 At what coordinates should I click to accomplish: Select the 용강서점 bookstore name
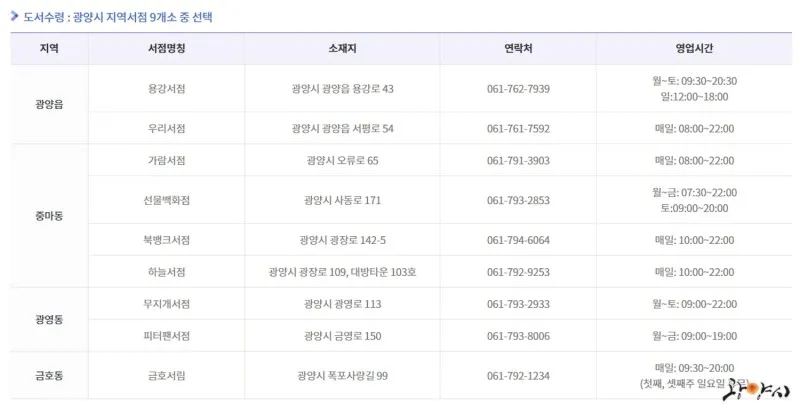tap(166, 89)
